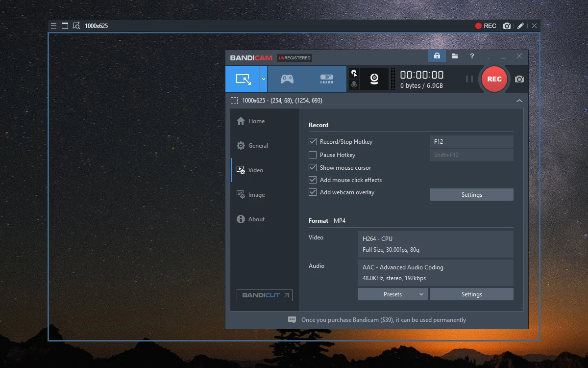The width and height of the screenshot is (588, 368).
Task: Uncheck the Show mouse cursor option
Action: pyautogui.click(x=313, y=167)
